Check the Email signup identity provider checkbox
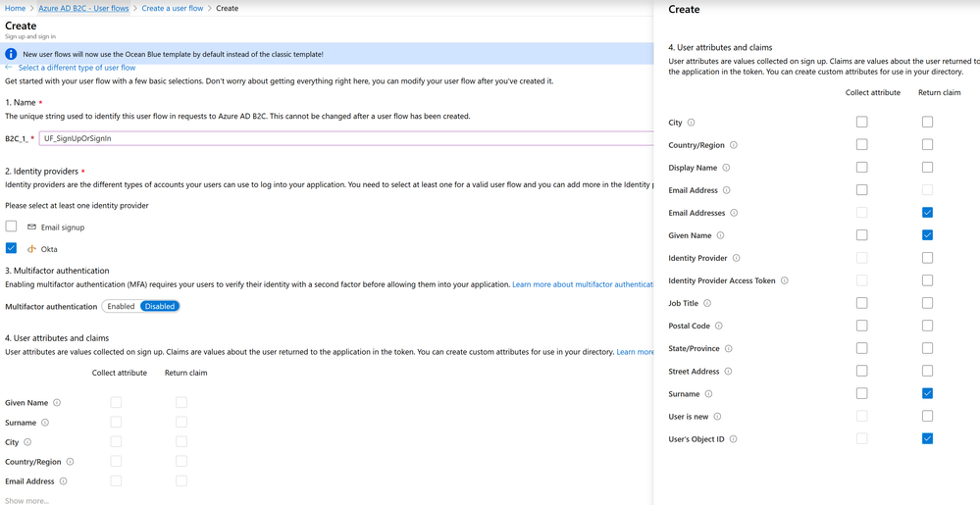 [x=11, y=227]
